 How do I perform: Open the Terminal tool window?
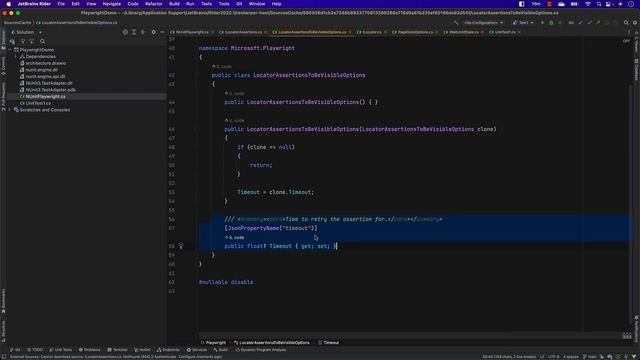pyautogui.click(x=118, y=350)
